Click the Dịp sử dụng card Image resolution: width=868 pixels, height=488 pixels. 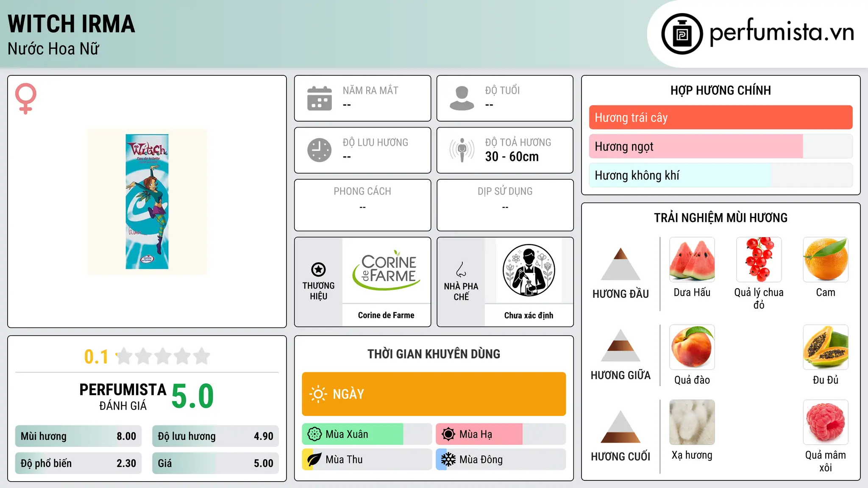click(505, 205)
